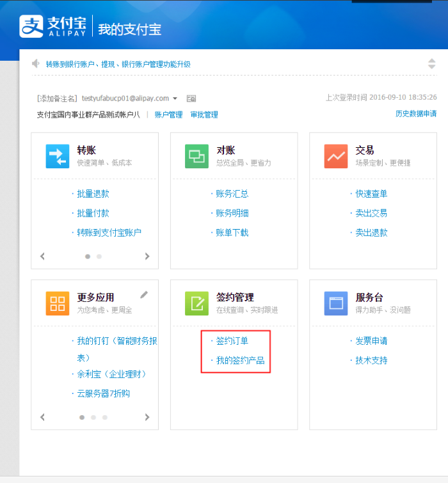Open 历史数据申请 link
Screen dimensions: 448x483
coord(416,114)
